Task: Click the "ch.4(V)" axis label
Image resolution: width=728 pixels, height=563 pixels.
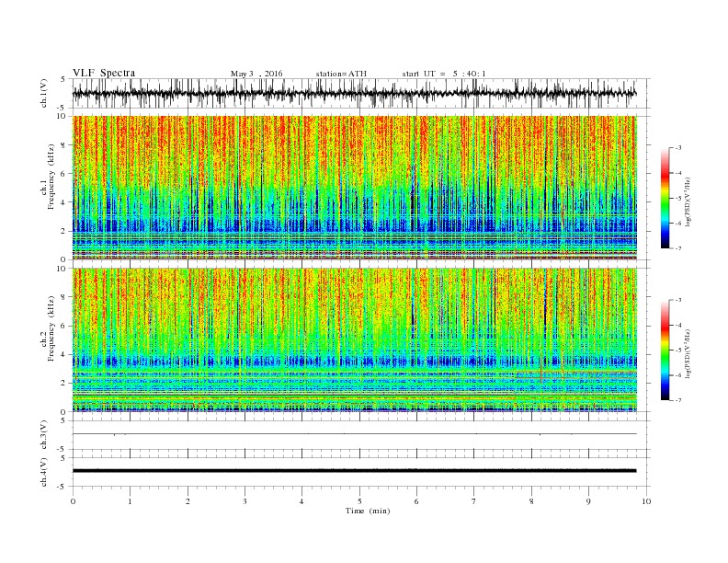Action: click(44, 472)
